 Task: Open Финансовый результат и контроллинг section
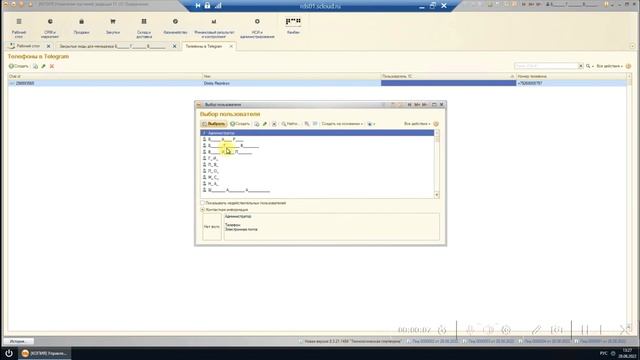(x=214, y=27)
